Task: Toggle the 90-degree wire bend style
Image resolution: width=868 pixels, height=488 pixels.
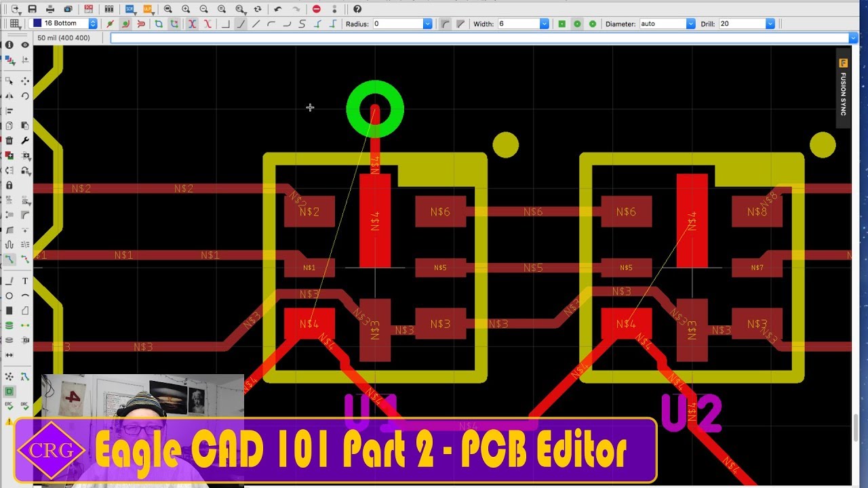Action: click(x=226, y=24)
